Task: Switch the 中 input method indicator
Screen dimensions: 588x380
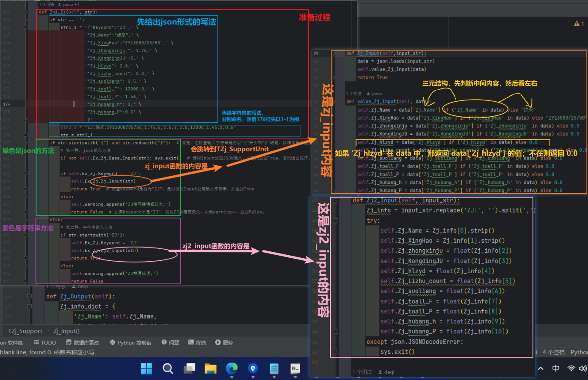Action: click(x=556, y=368)
